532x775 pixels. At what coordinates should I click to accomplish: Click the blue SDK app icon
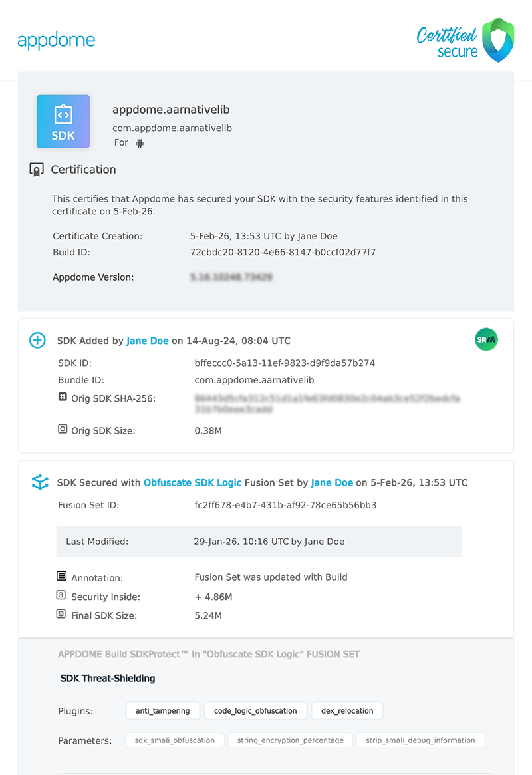point(63,122)
